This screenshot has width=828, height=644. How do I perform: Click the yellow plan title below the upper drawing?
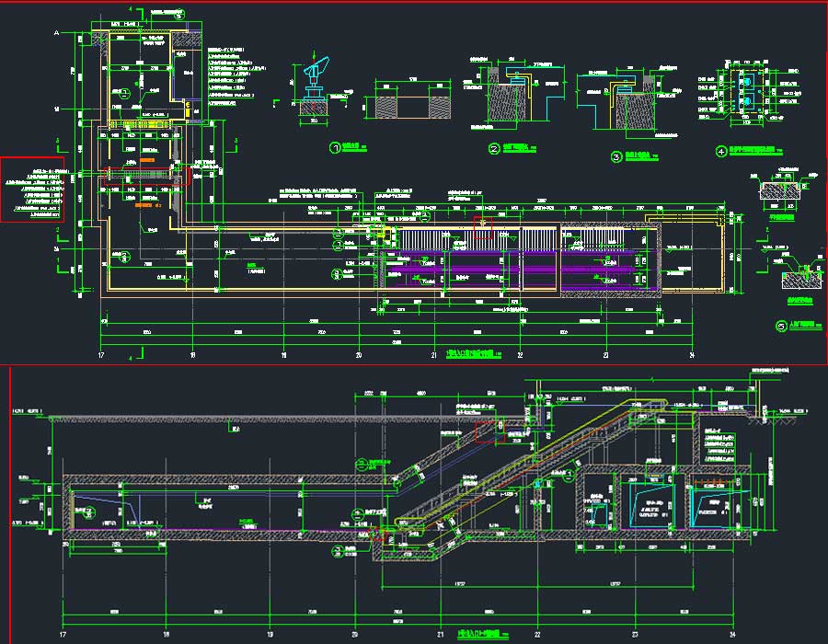(469, 353)
